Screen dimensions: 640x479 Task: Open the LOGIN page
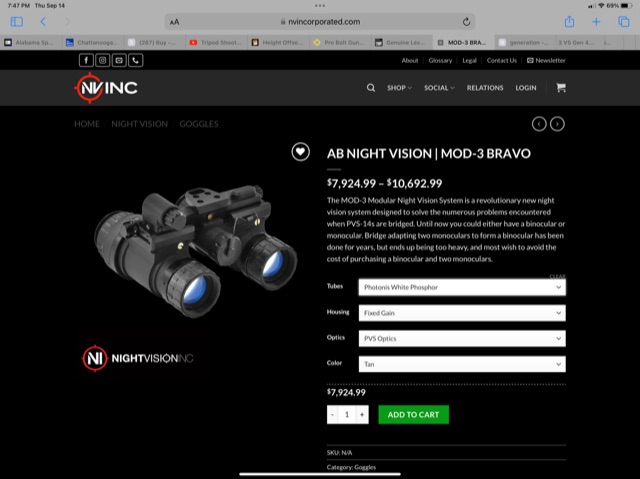tap(526, 88)
